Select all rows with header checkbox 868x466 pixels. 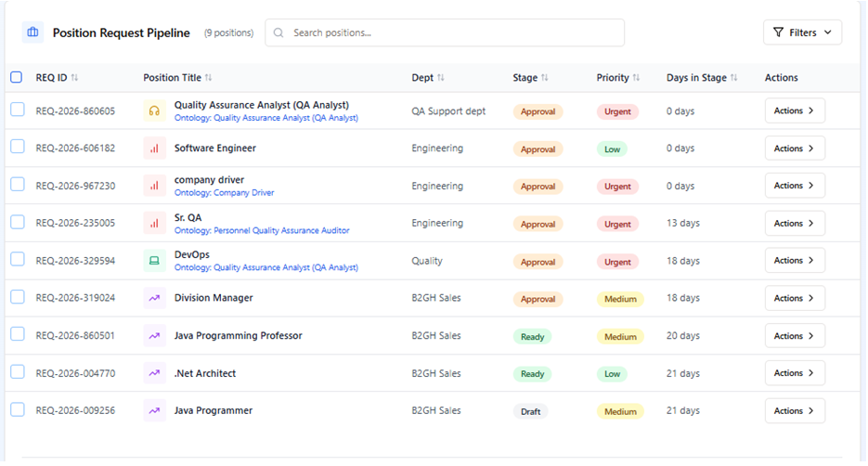[17, 77]
